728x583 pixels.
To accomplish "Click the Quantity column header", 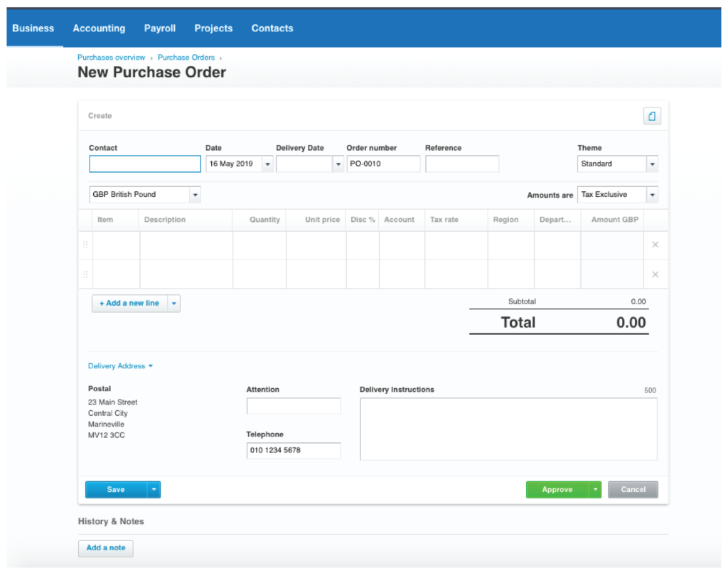I will pos(264,220).
